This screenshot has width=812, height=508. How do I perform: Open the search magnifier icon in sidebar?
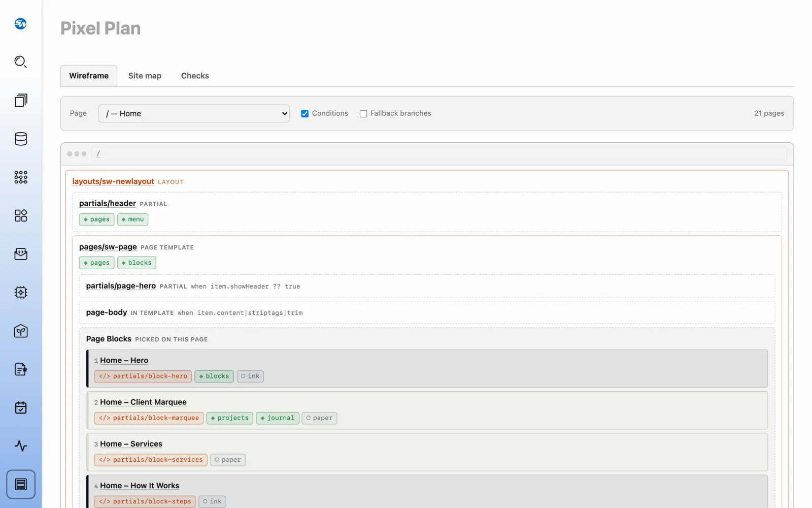pyautogui.click(x=21, y=62)
